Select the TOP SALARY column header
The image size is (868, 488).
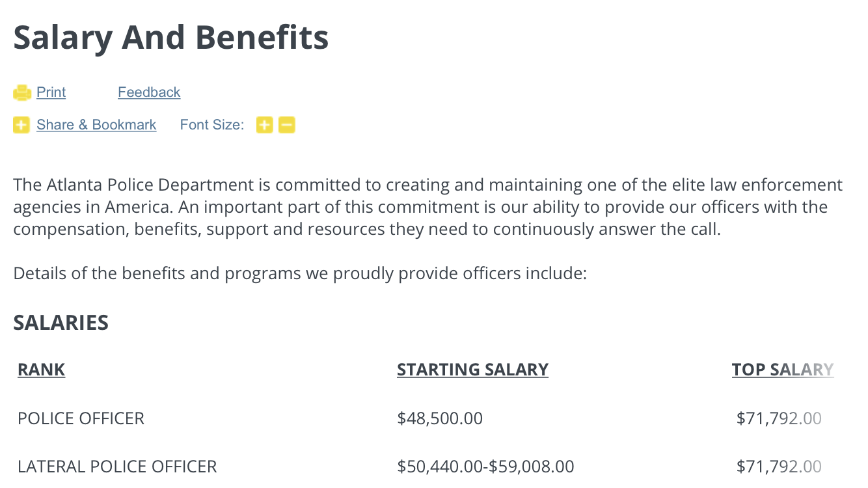783,370
